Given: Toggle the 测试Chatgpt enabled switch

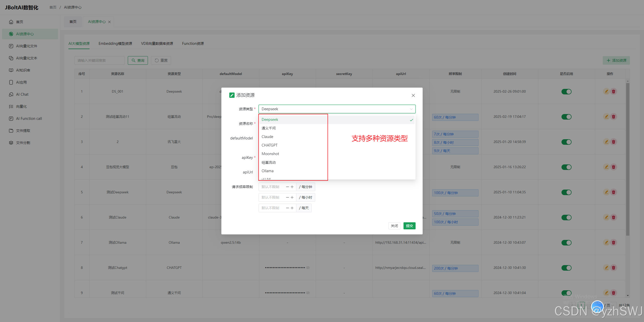Looking at the screenshot, I should click(566, 268).
